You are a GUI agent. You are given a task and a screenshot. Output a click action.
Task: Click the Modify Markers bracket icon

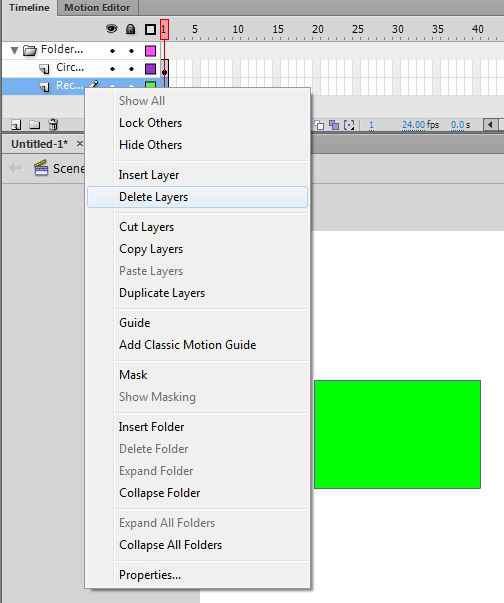(x=349, y=125)
